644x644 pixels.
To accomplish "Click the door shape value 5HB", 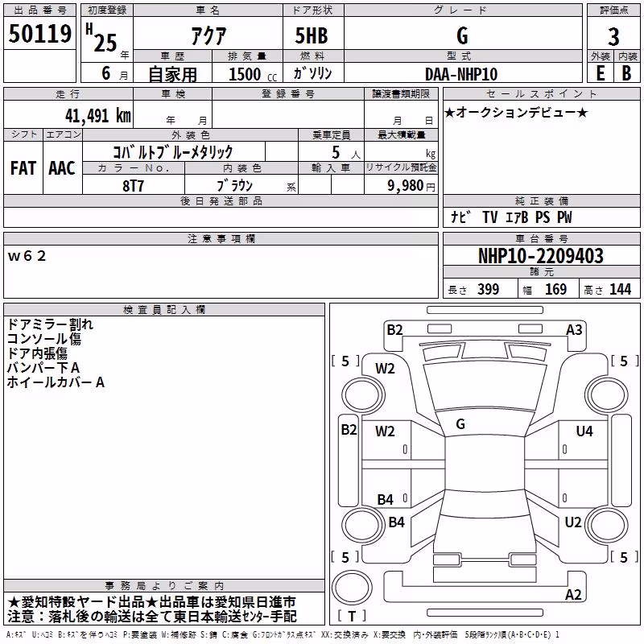I will point(312,35).
